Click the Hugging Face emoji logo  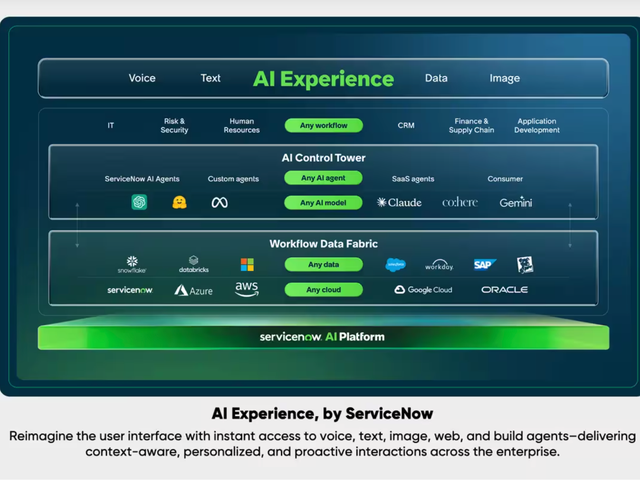click(x=179, y=202)
